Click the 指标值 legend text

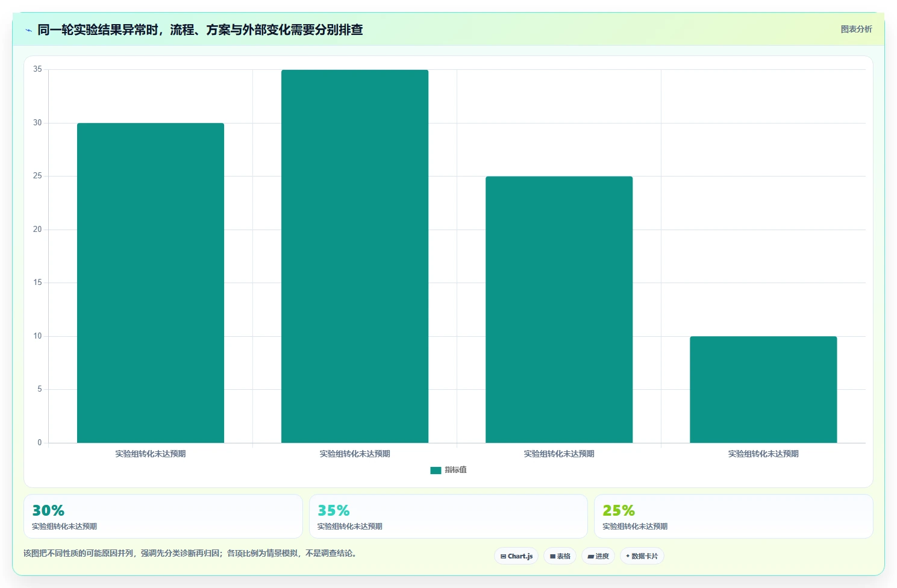(455, 470)
